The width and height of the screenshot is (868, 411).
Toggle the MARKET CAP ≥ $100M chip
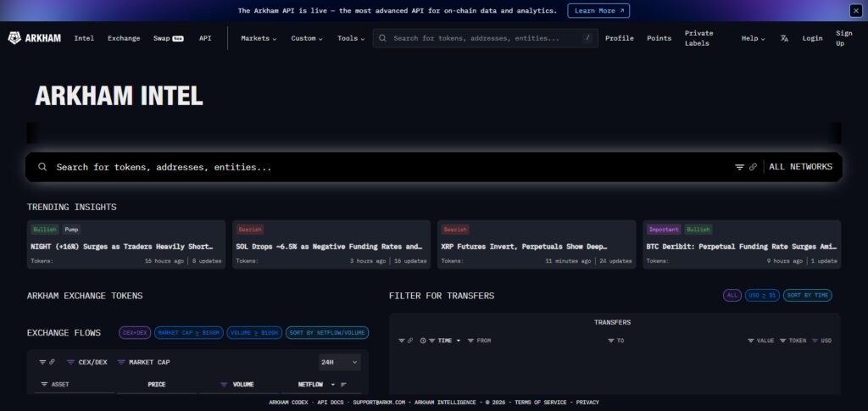pos(189,333)
